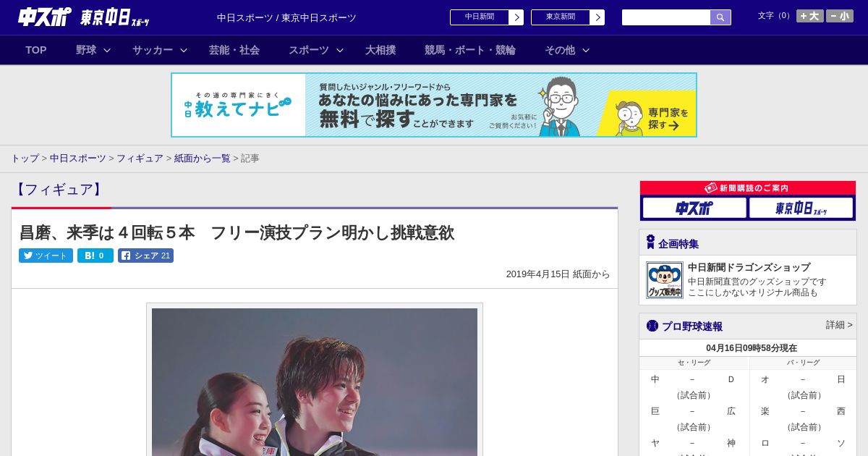Go to TOP menu item
This screenshot has height=456, width=868.
pos(36,50)
